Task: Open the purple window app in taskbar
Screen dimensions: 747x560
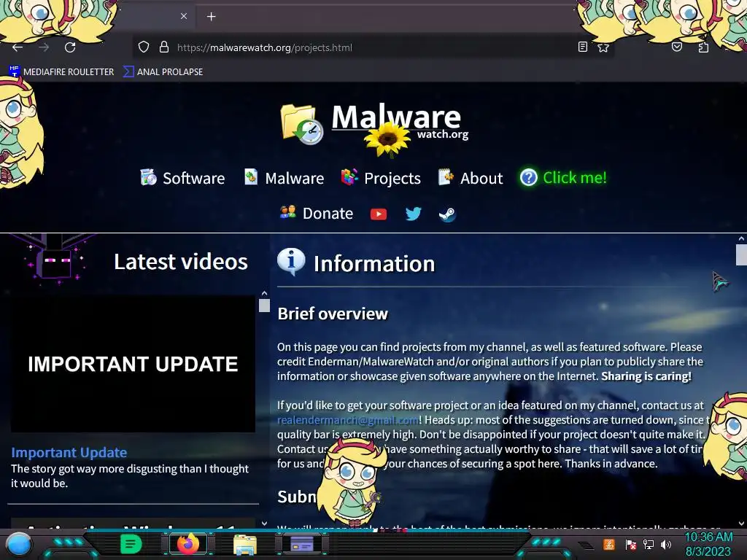Action: tap(301, 544)
